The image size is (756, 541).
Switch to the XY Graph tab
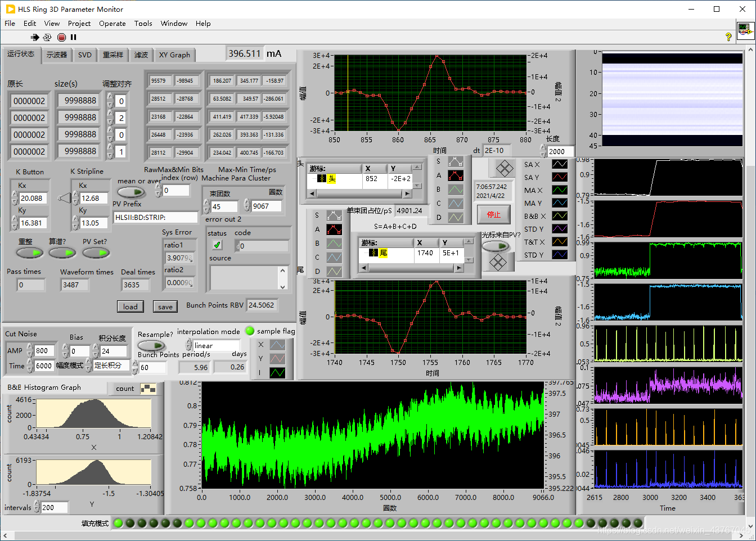[x=174, y=55]
